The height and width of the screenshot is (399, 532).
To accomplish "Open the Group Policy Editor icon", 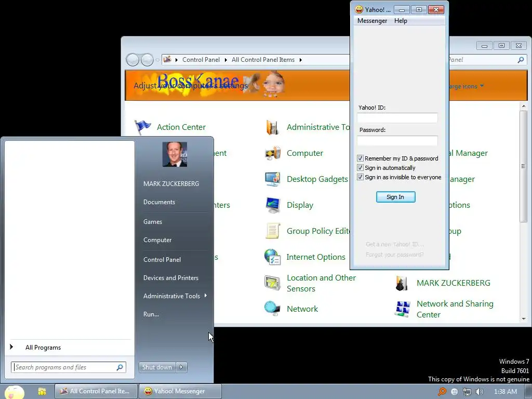I will click(x=272, y=231).
